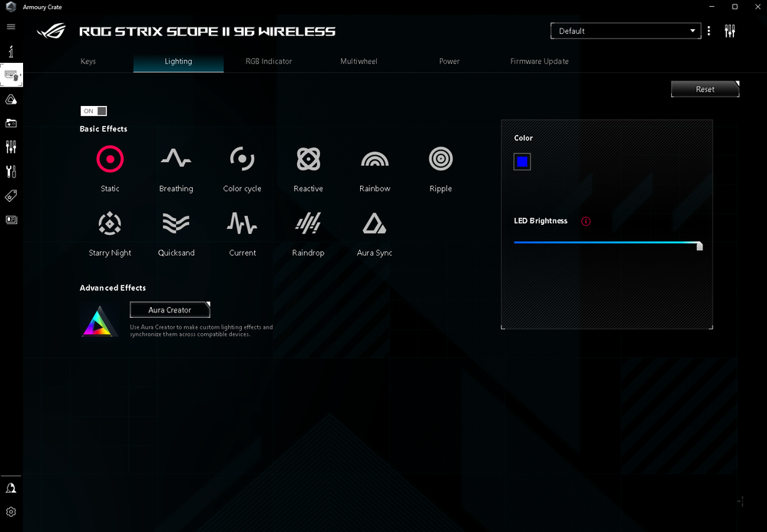This screenshot has height=532, width=767.
Task: Switch to the Firmware Update tab
Action: click(x=540, y=61)
